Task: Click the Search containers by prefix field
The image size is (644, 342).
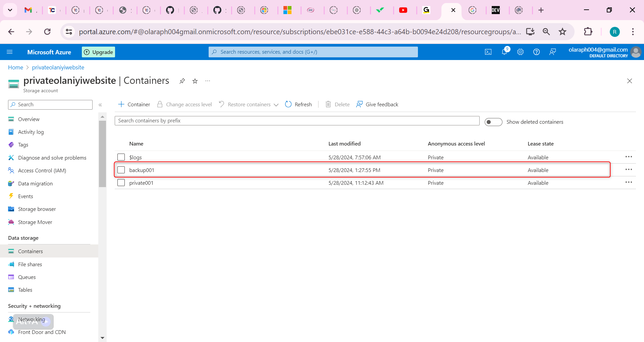Action: [297, 121]
